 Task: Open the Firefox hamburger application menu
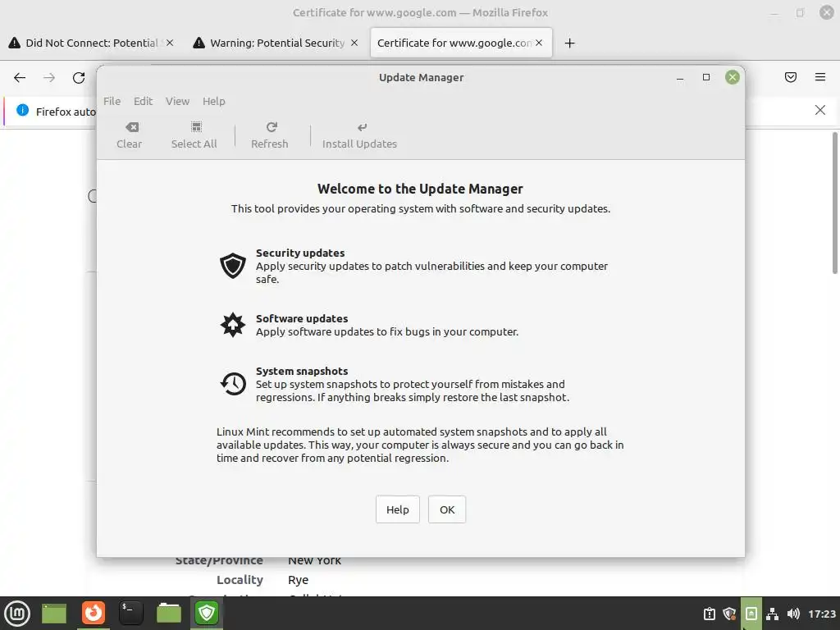tap(820, 77)
